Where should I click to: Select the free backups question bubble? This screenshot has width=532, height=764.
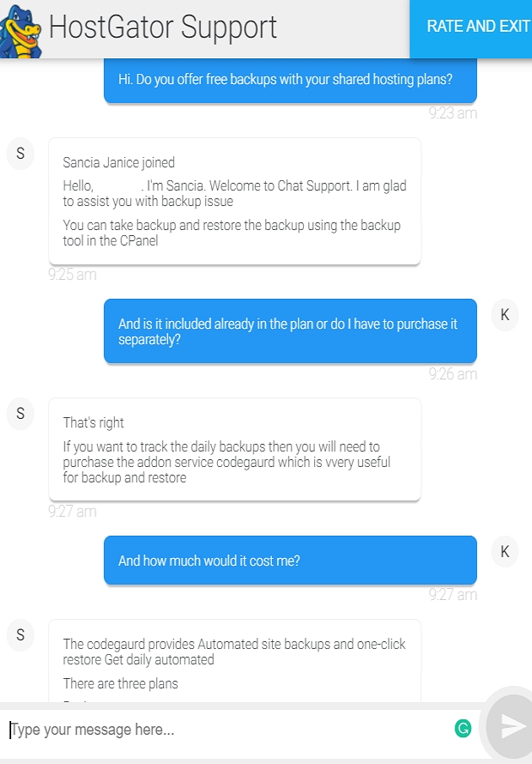[x=290, y=80]
